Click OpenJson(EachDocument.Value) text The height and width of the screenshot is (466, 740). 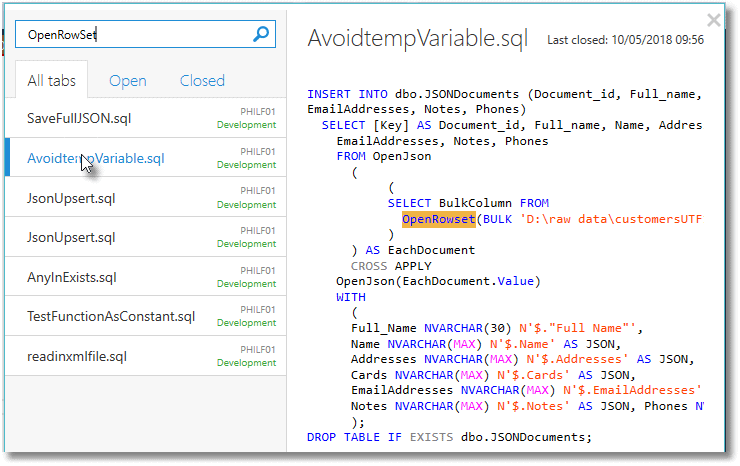click(x=438, y=281)
